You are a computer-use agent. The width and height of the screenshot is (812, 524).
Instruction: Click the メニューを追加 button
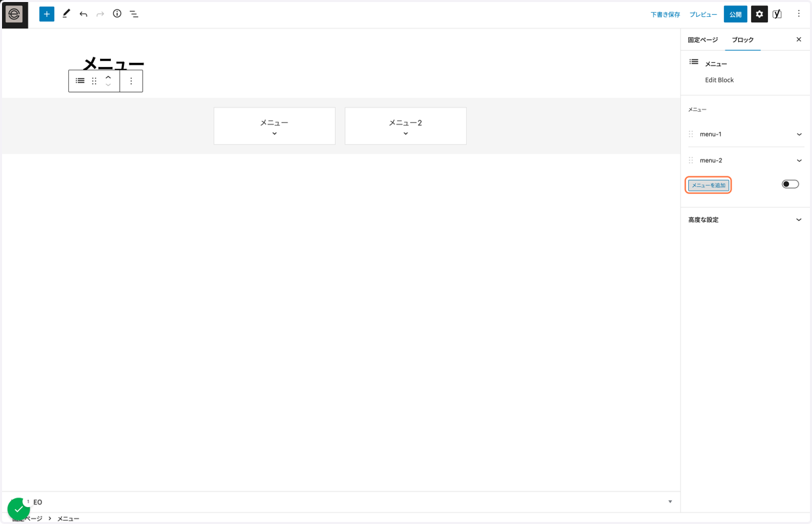708,185
